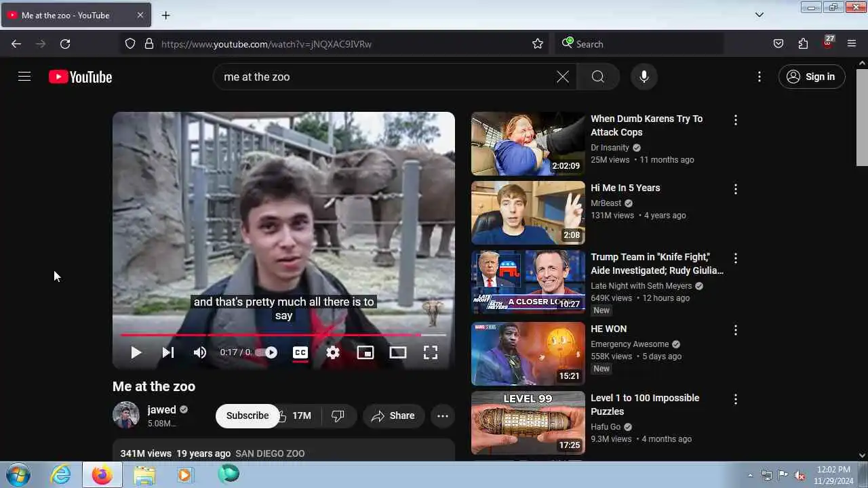
Task: Open the SAN DIEGO ZOO location link
Action: point(270,453)
